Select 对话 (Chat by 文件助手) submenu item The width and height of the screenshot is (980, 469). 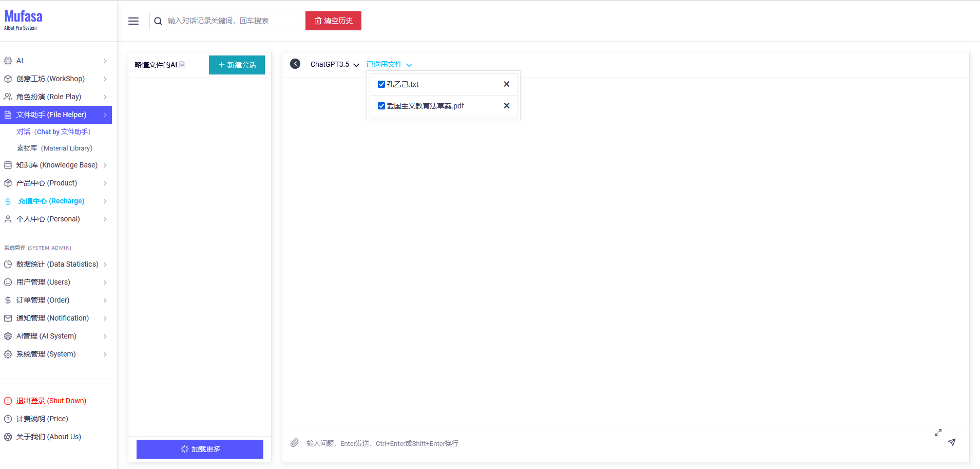pos(53,132)
